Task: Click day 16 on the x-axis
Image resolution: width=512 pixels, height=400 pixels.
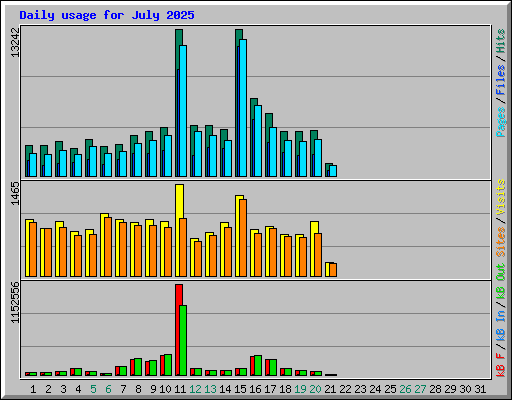Action: pyautogui.click(x=255, y=389)
